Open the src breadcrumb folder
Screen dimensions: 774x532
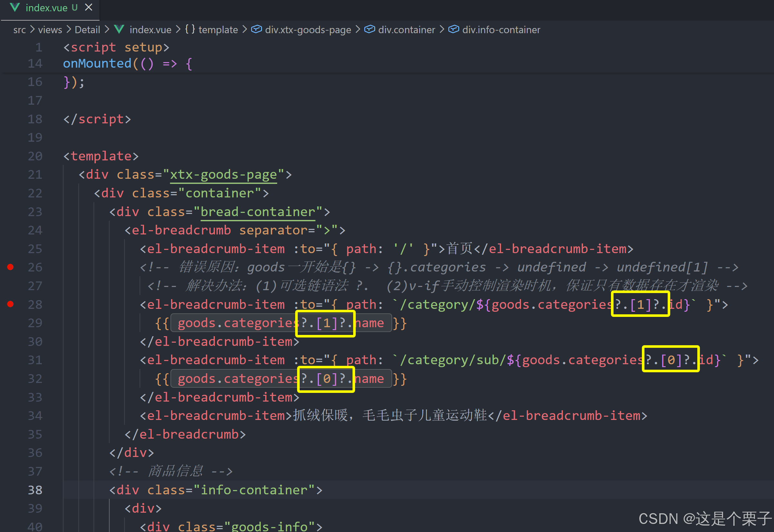click(x=19, y=30)
